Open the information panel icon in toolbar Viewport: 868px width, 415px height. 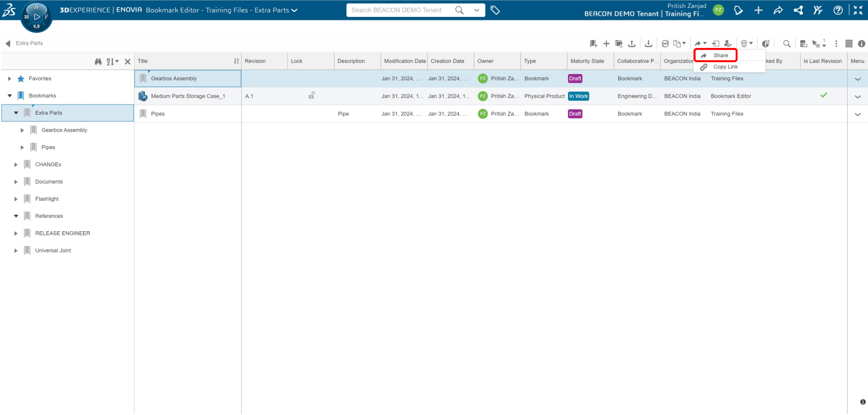tap(861, 44)
